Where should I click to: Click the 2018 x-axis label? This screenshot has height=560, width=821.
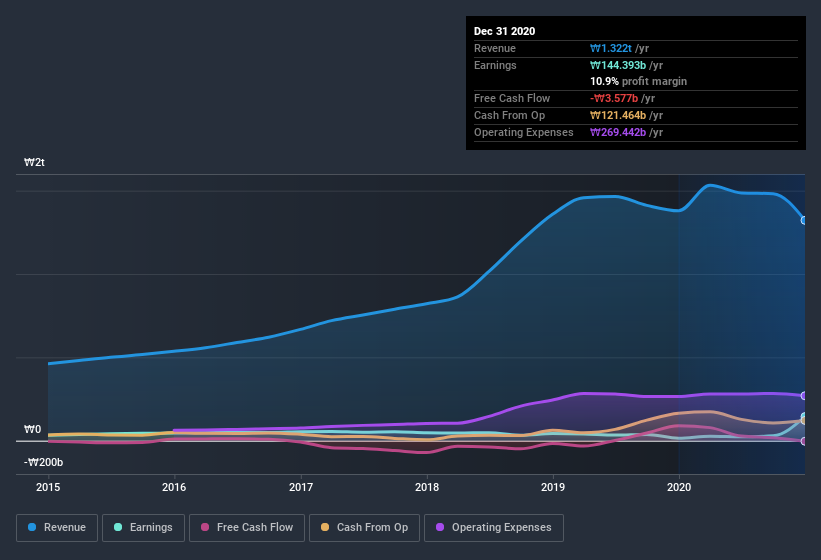[427, 487]
